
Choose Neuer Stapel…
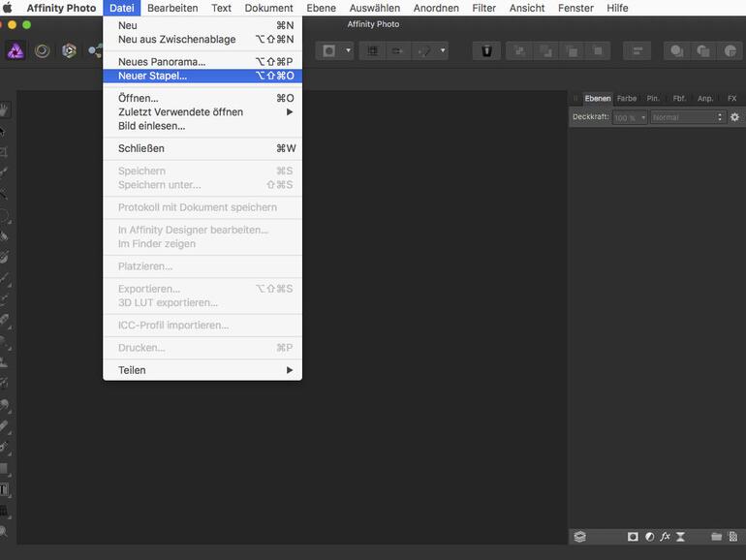pos(202,76)
